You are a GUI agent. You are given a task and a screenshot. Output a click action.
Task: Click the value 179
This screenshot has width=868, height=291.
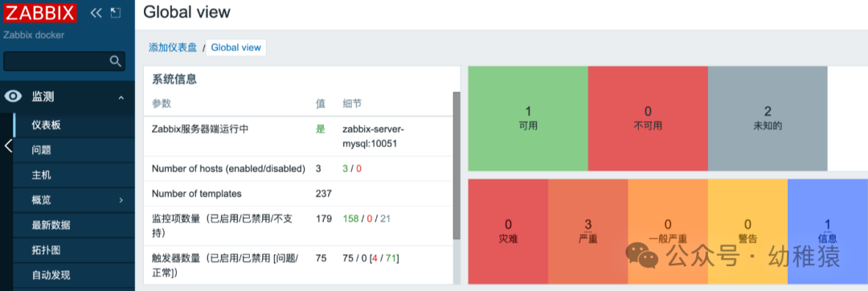point(323,219)
